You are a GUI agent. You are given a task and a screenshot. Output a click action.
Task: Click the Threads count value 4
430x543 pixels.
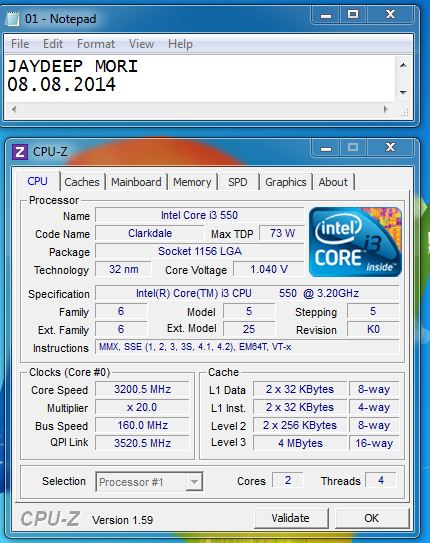click(381, 480)
